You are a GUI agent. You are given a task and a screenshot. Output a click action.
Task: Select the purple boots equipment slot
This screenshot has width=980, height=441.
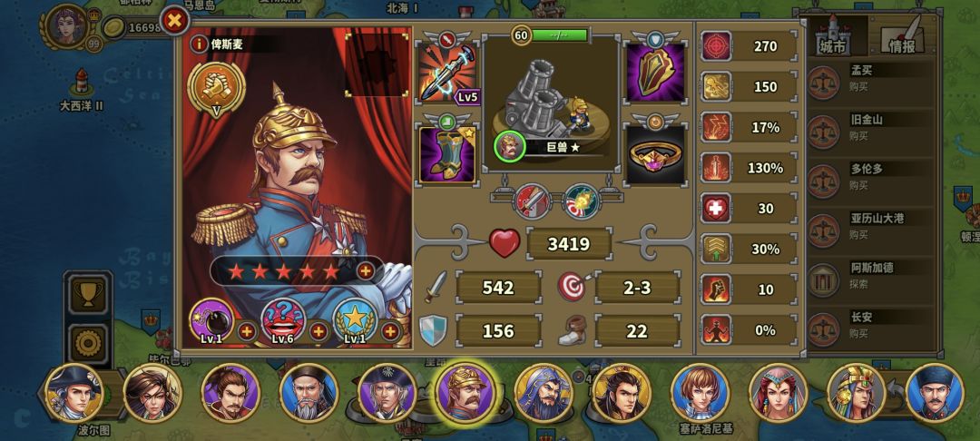tap(446, 153)
